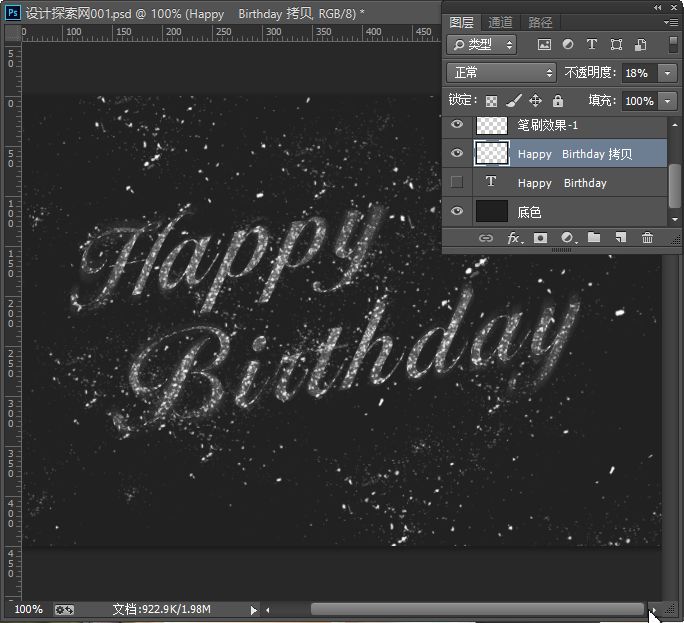Switch to the 路径 paths tab
This screenshot has height=623, width=684.
(x=540, y=22)
